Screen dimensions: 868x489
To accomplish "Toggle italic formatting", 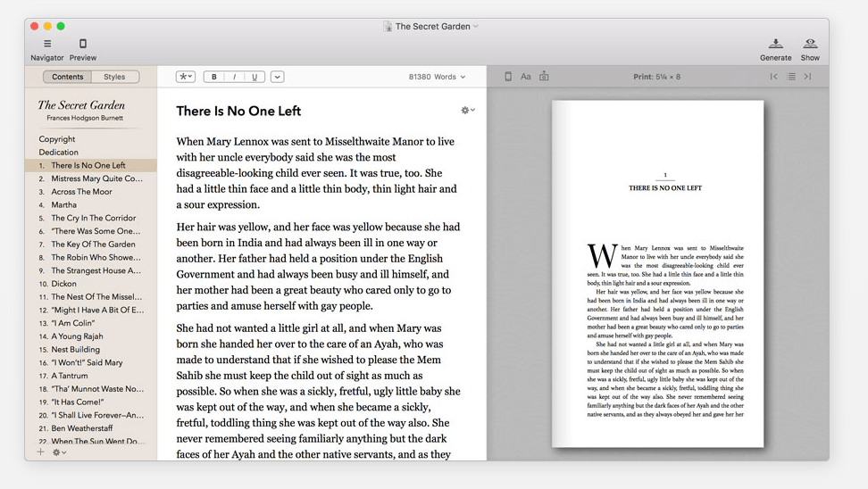I will [234, 77].
